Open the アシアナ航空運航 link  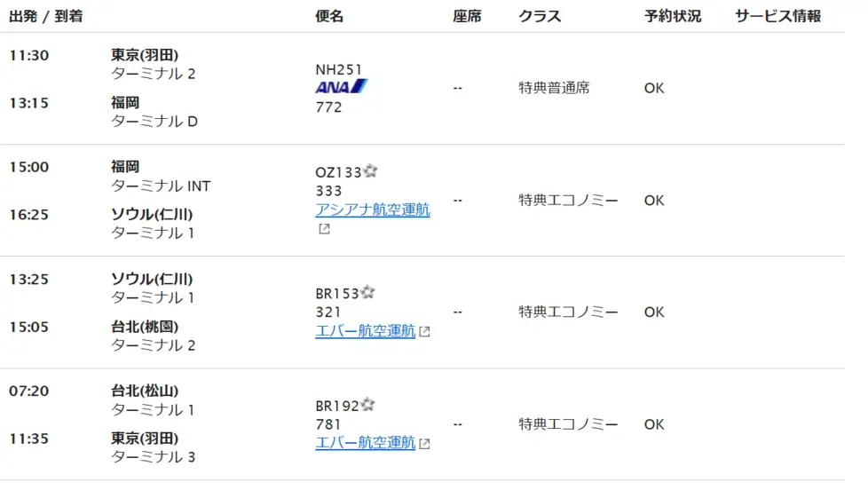[x=373, y=209]
